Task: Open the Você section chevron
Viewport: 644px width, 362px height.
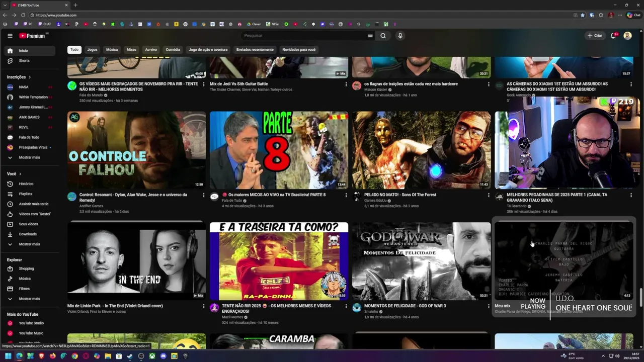Action: point(20,174)
